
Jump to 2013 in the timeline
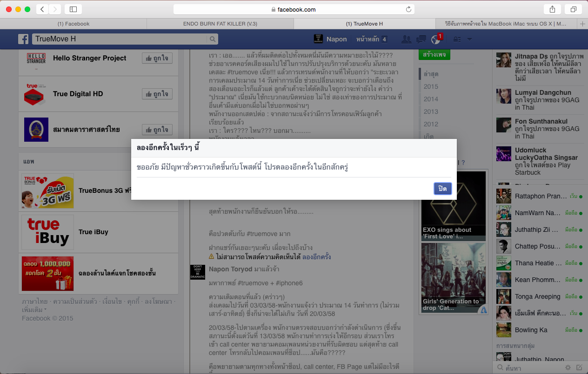point(431,112)
